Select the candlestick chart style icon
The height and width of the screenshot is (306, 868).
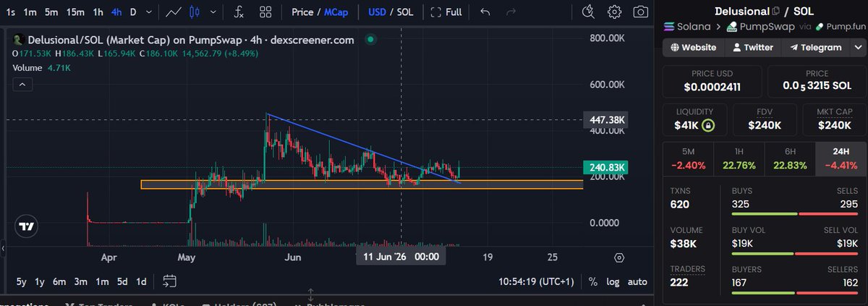(194, 12)
